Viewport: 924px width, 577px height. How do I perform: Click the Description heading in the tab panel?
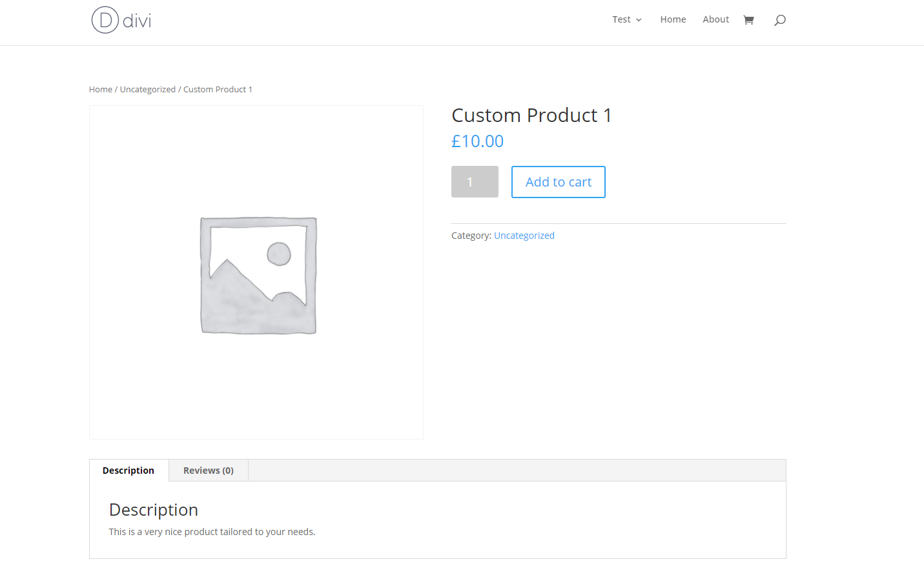(154, 510)
